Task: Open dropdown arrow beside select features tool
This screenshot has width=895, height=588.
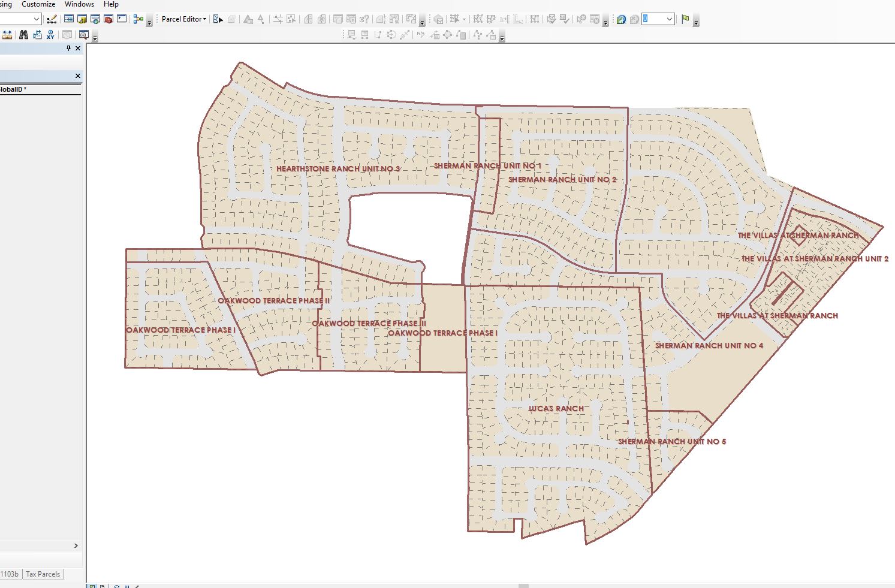Action: (x=464, y=19)
